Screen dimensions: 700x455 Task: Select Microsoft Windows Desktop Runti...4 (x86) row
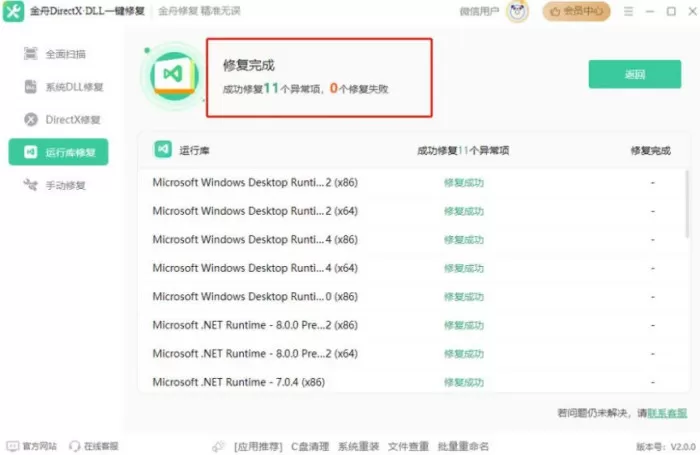point(412,240)
